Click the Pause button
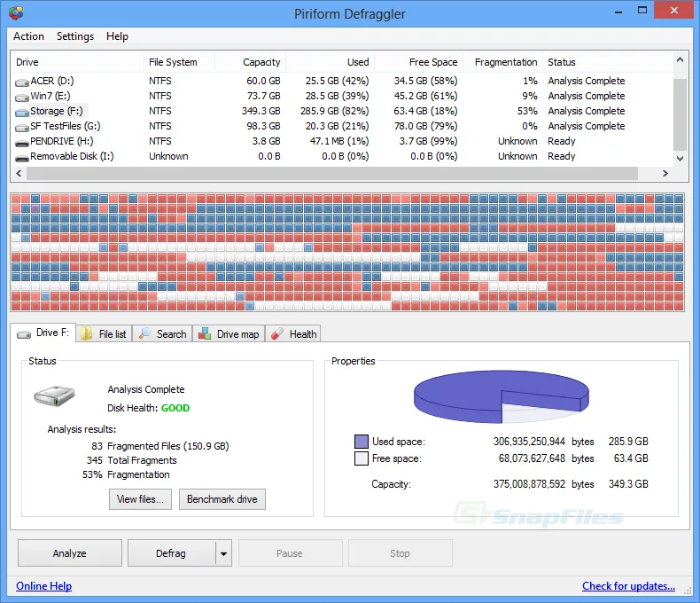Screen dimensions: 700x603 coord(290,553)
